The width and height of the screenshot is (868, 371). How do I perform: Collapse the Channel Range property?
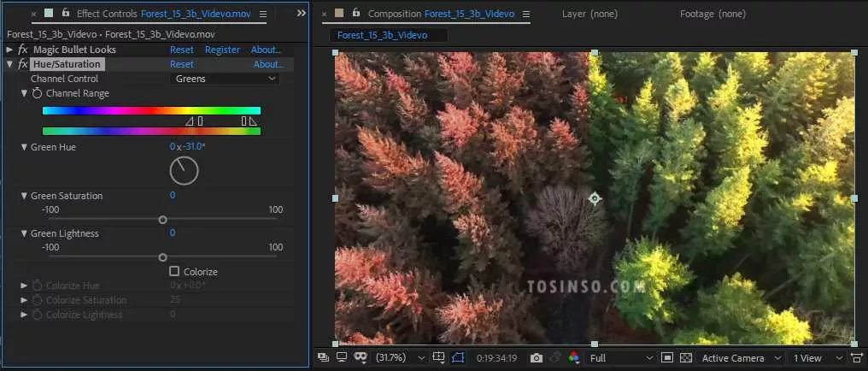tap(24, 93)
